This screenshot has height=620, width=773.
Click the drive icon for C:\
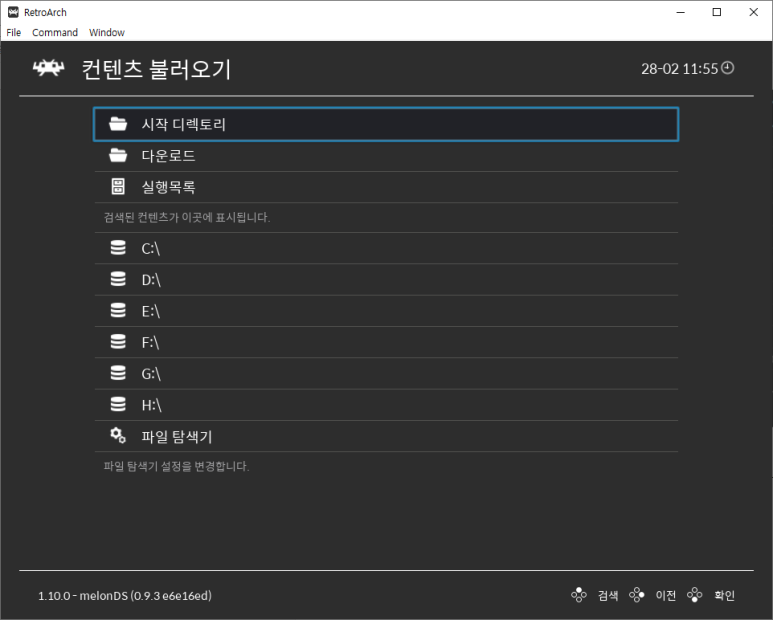tap(118, 248)
